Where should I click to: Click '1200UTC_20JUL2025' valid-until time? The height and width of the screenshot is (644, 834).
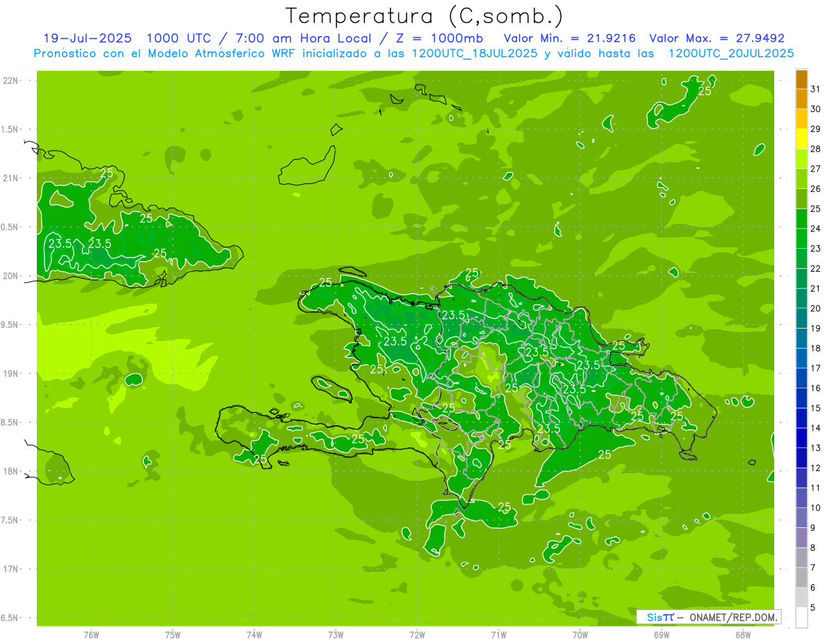pos(731,53)
